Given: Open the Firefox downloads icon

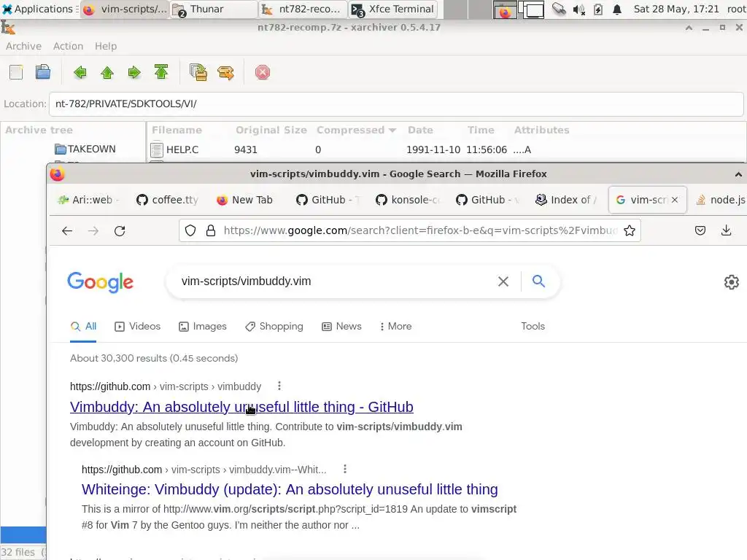Looking at the screenshot, I should [726, 231].
